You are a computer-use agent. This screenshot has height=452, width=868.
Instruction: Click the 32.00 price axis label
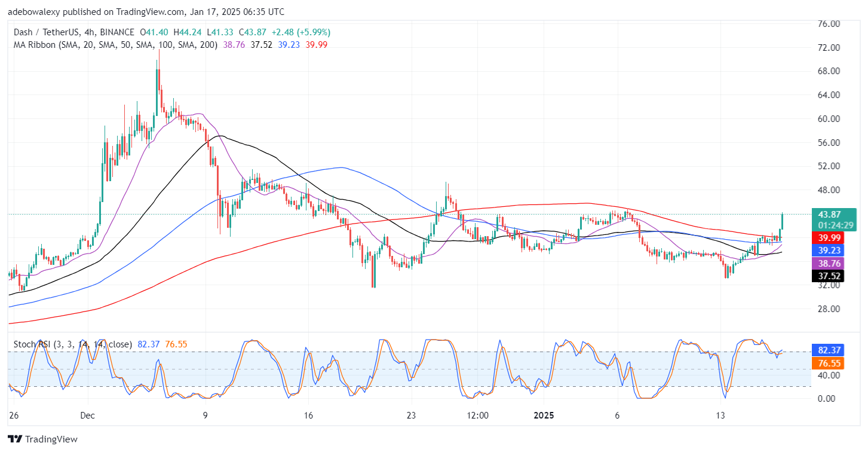829,285
